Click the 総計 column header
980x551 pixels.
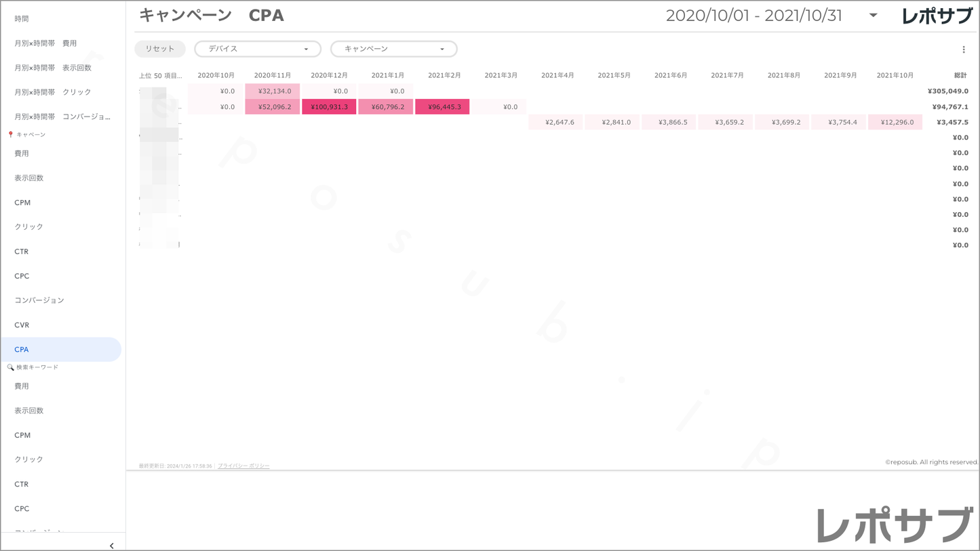(x=960, y=75)
